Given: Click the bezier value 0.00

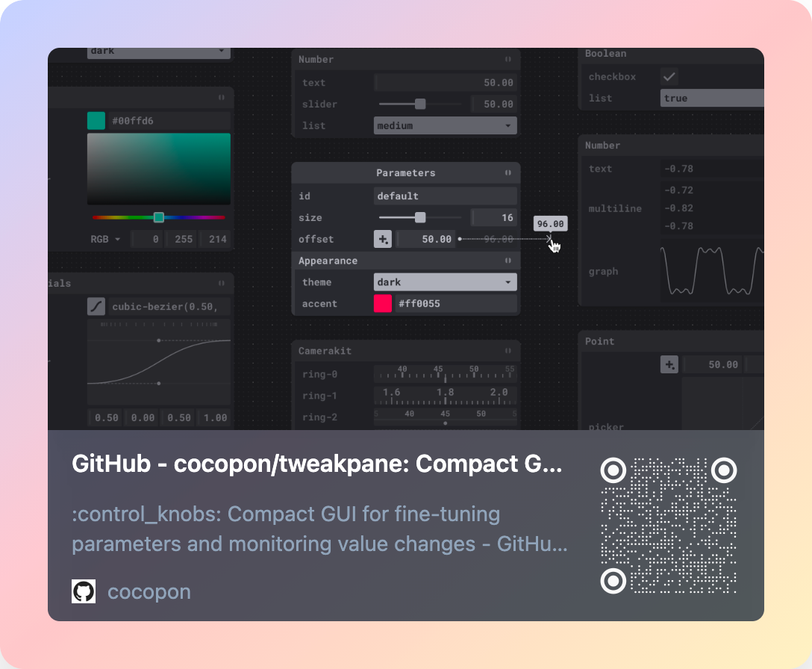Looking at the screenshot, I should 141,417.
